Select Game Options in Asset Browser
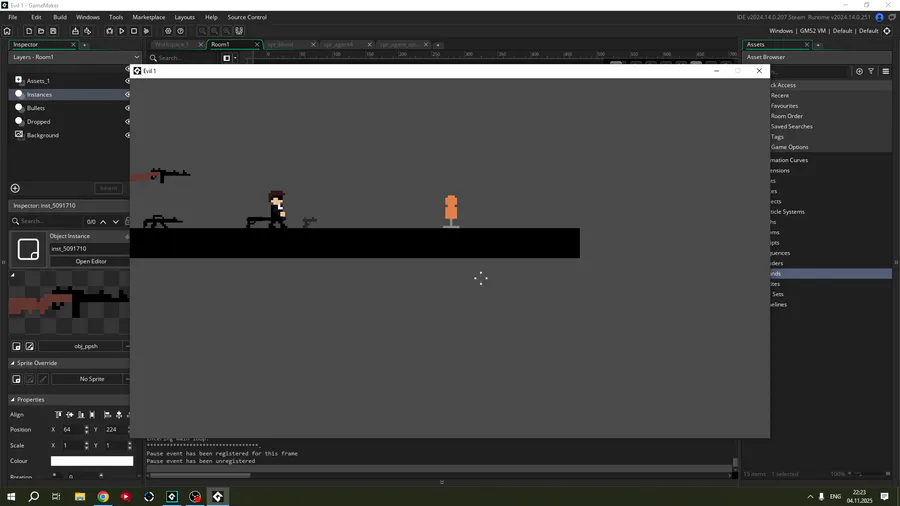 [x=789, y=147]
